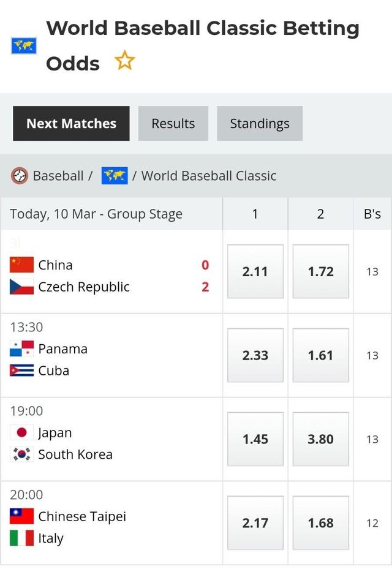Switch to the Results tab
The height and width of the screenshot is (572, 392).
[x=173, y=124]
